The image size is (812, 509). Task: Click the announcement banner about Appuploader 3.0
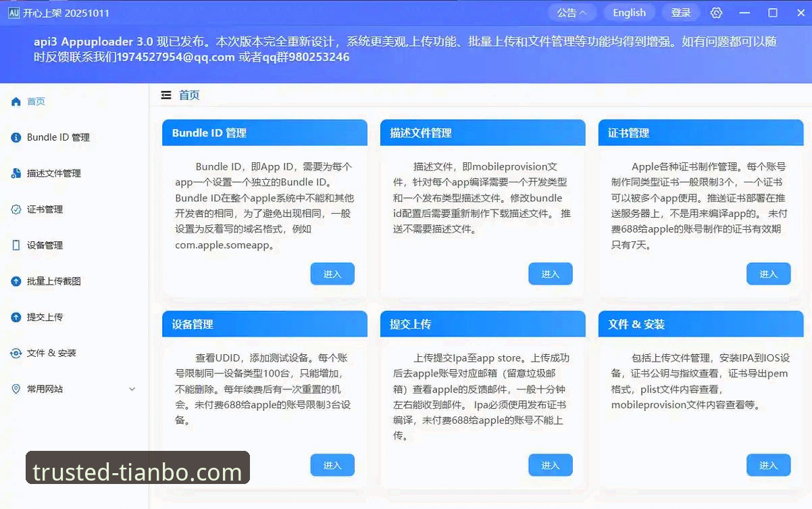(x=405, y=50)
